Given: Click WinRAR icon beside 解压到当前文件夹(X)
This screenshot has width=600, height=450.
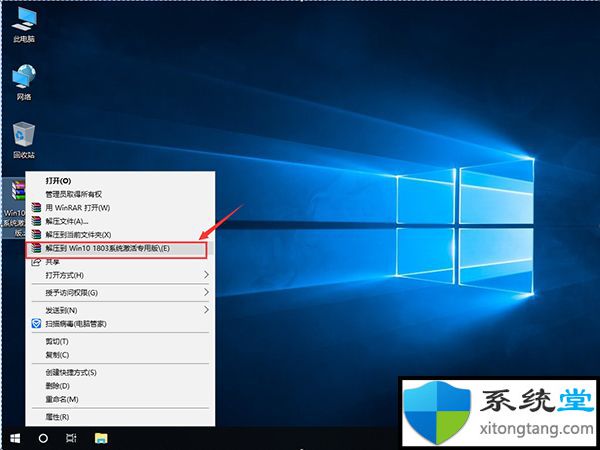Looking at the screenshot, I should 36,235.
